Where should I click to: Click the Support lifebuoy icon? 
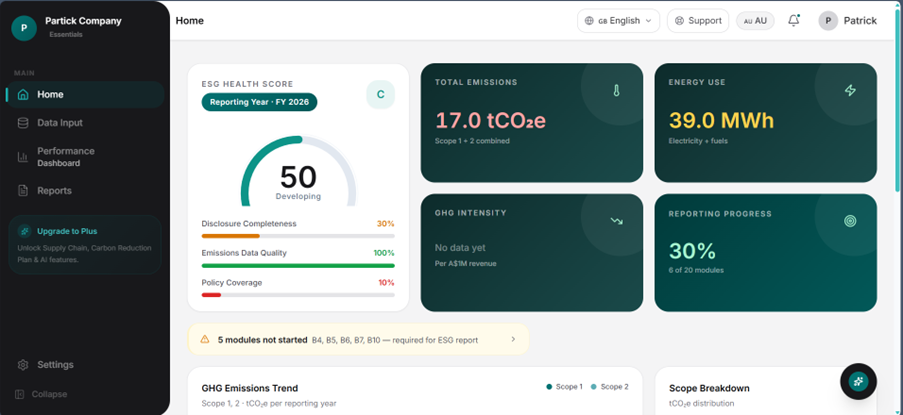(x=679, y=21)
